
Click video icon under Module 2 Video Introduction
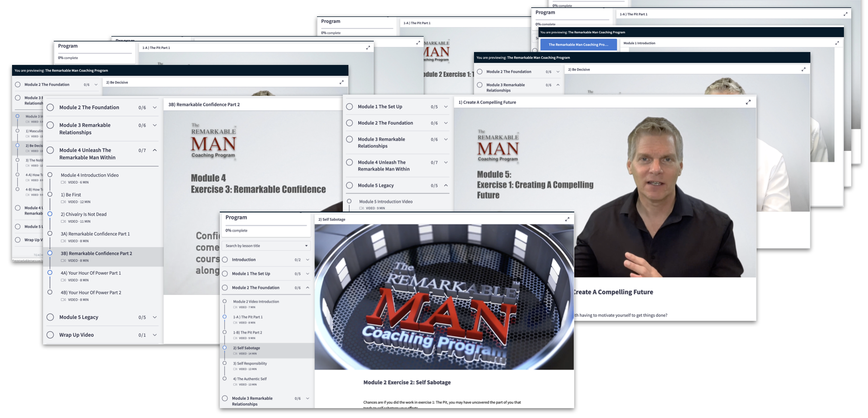point(235,307)
